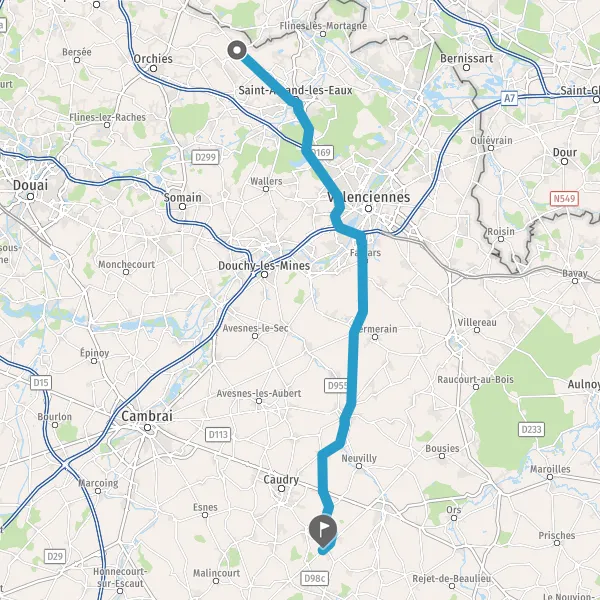Select the Douai city label
Image resolution: width=600 pixels, height=600 pixels.
coord(30,185)
